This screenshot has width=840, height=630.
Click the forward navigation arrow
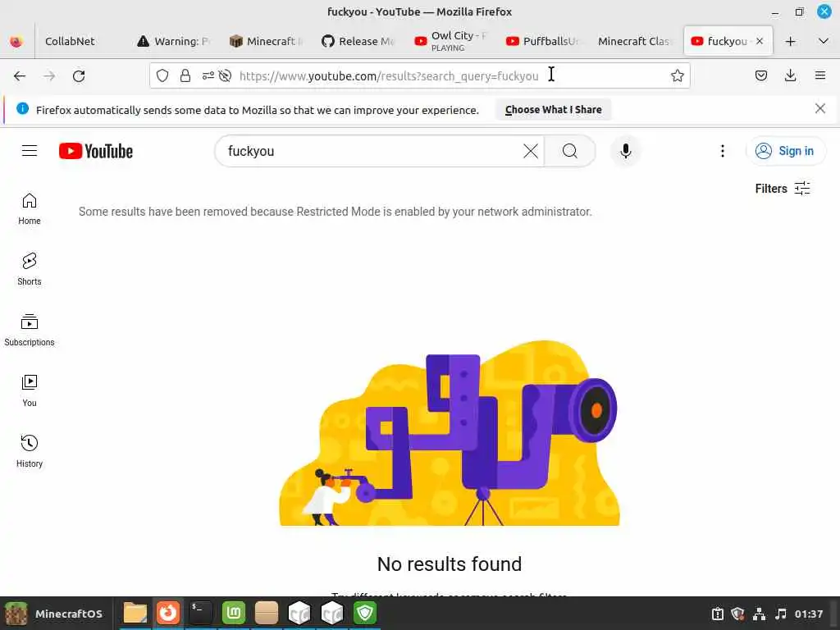point(49,76)
